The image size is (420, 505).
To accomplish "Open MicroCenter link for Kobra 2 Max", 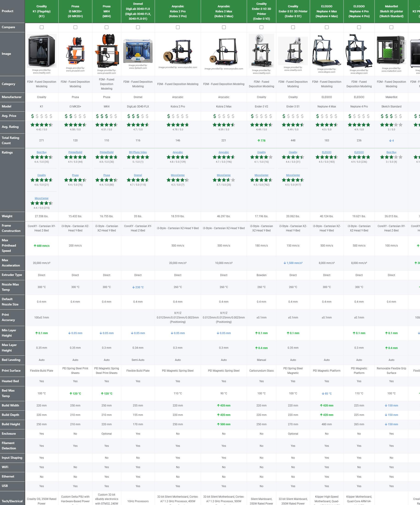I will 224,175.
